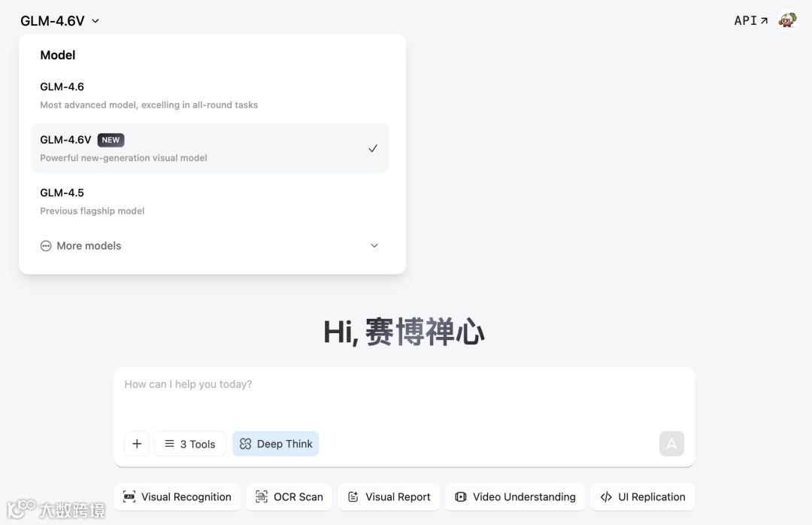Click the NEW badge next to GLM-4.6V
Viewport: 812px width, 525px height.
click(111, 140)
